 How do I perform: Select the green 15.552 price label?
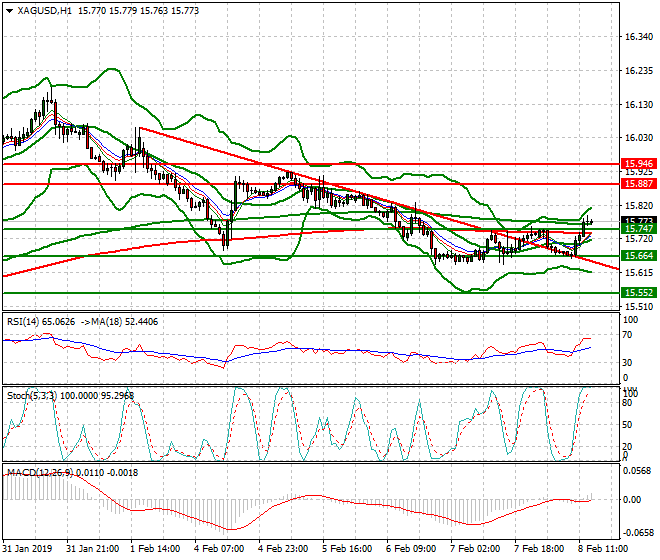[x=636, y=293]
